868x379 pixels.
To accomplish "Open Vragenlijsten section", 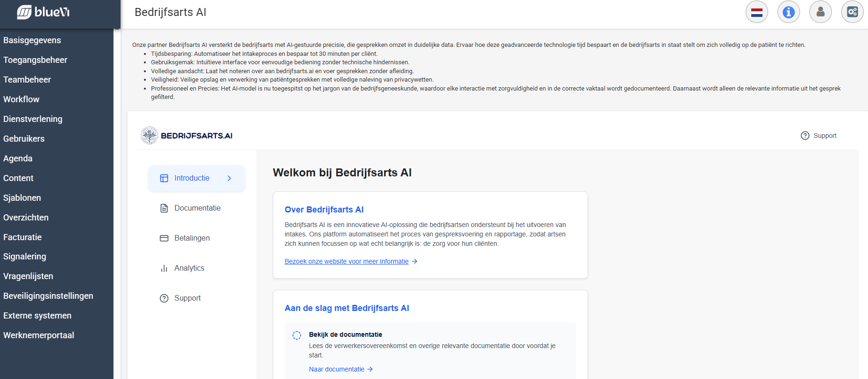I will [28, 276].
